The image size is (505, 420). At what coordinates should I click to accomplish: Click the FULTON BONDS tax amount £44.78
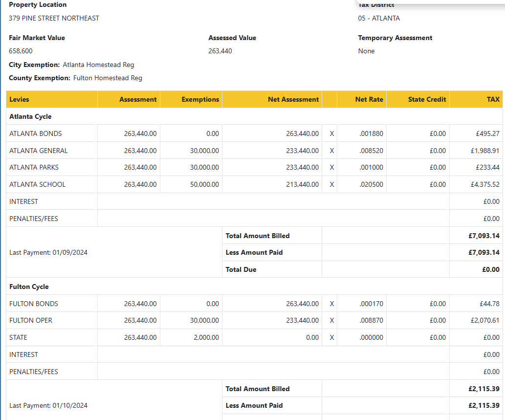pyautogui.click(x=489, y=304)
